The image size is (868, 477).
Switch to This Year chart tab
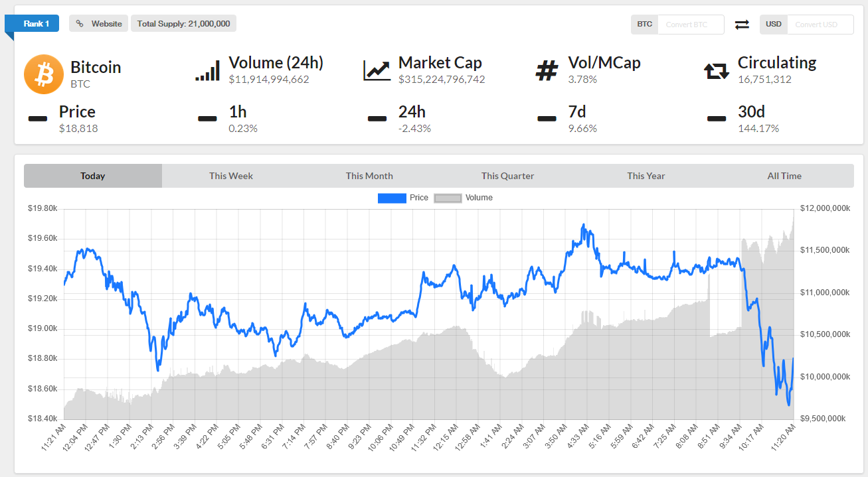click(x=646, y=176)
